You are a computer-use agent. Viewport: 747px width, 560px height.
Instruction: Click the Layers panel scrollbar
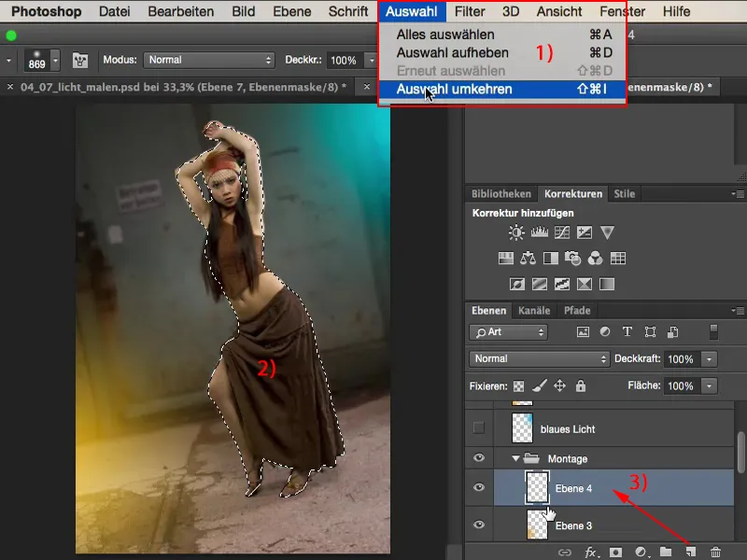point(740,453)
